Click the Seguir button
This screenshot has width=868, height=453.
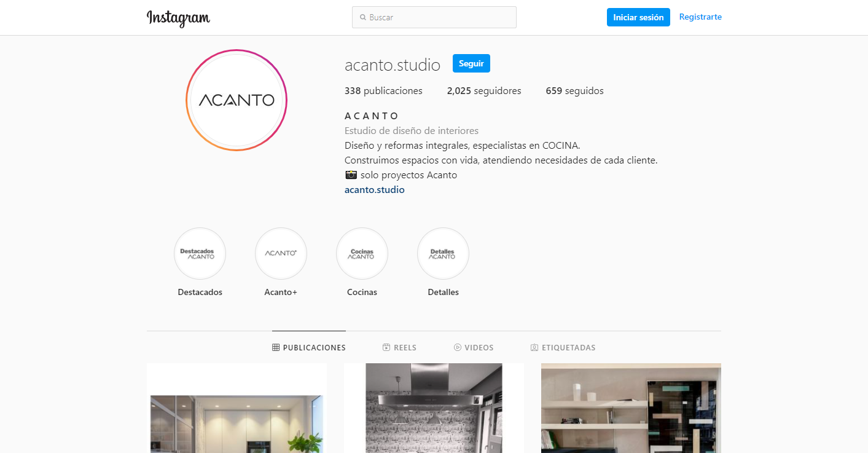point(471,63)
